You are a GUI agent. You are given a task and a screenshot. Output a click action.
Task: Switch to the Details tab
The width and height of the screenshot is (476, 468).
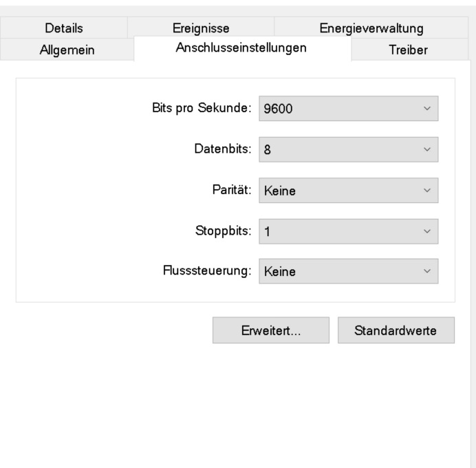click(x=64, y=28)
